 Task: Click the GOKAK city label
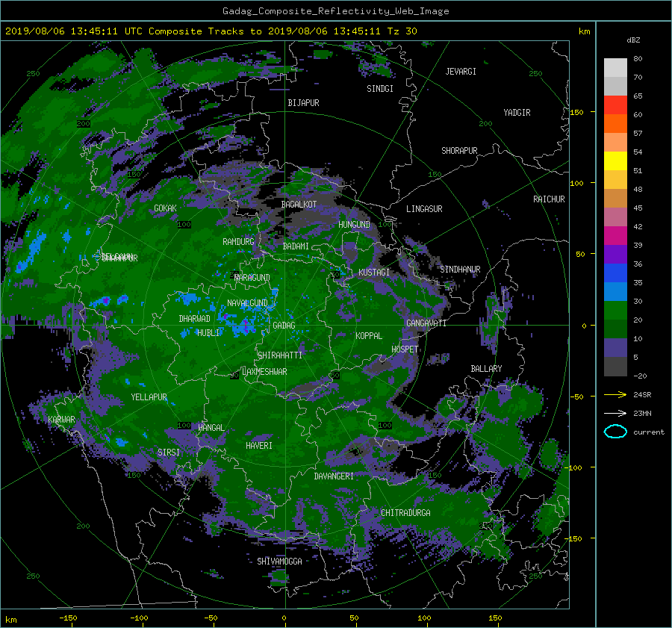165,208
